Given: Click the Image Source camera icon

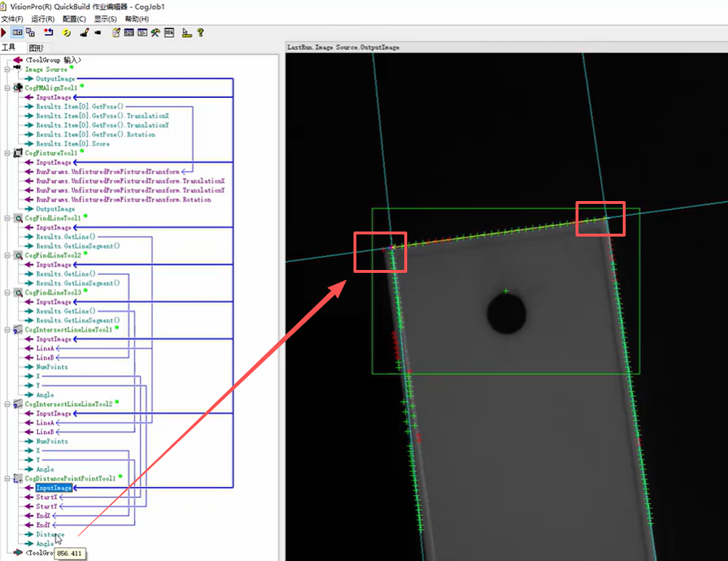Looking at the screenshot, I should tap(17, 69).
